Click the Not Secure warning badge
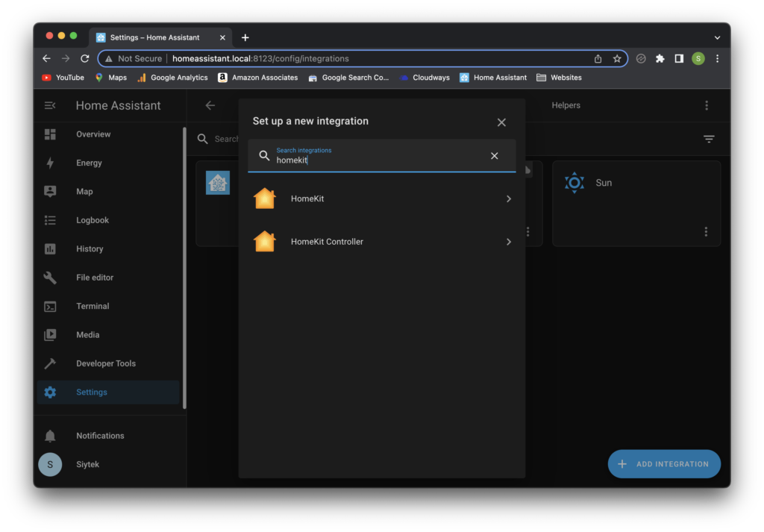The height and width of the screenshot is (532, 764). coord(134,58)
